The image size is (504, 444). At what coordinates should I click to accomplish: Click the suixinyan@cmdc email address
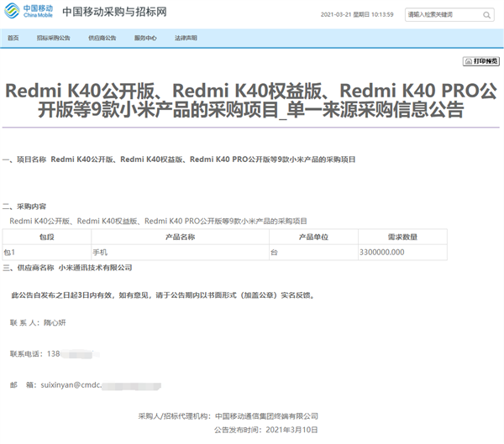coord(101,385)
